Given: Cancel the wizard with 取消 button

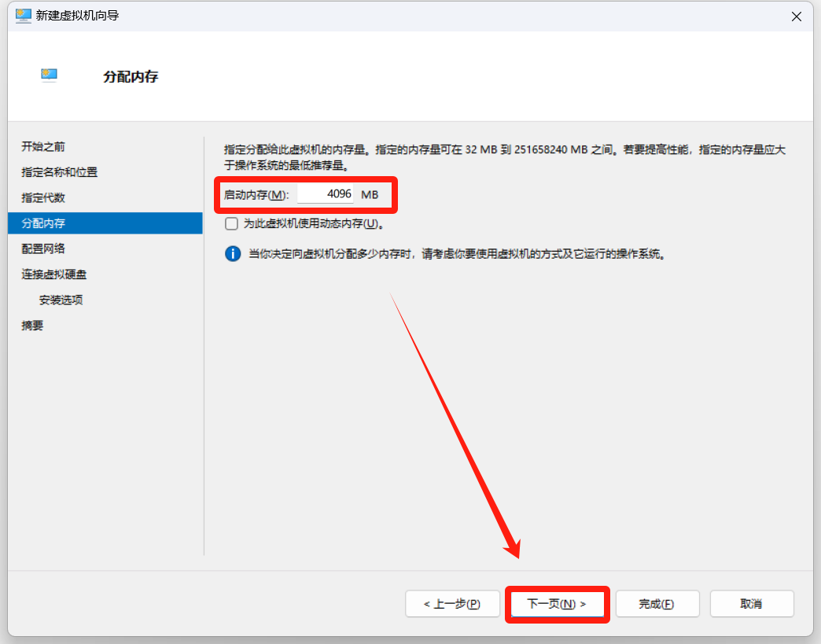Looking at the screenshot, I should click(x=751, y=604).
